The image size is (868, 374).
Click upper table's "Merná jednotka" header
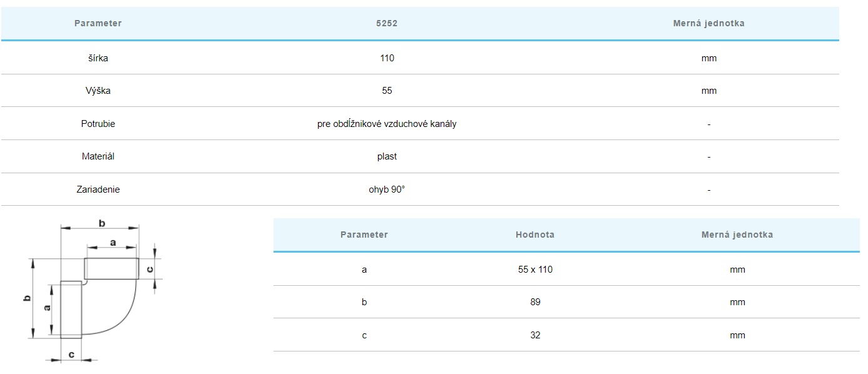[x=708, y=23]
